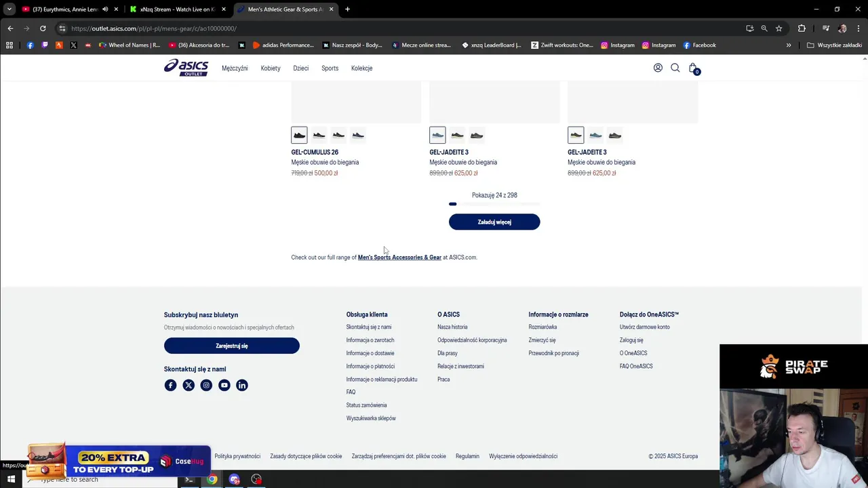Screen dimensions: 868x488
Task: Open the Kolekcje menu
Action: (361, 68)
